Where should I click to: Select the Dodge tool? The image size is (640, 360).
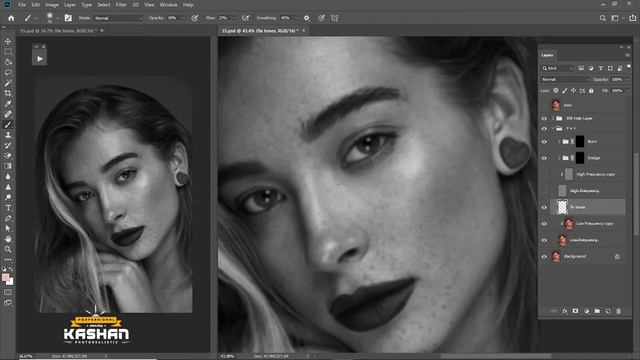(x=8, y=197)
